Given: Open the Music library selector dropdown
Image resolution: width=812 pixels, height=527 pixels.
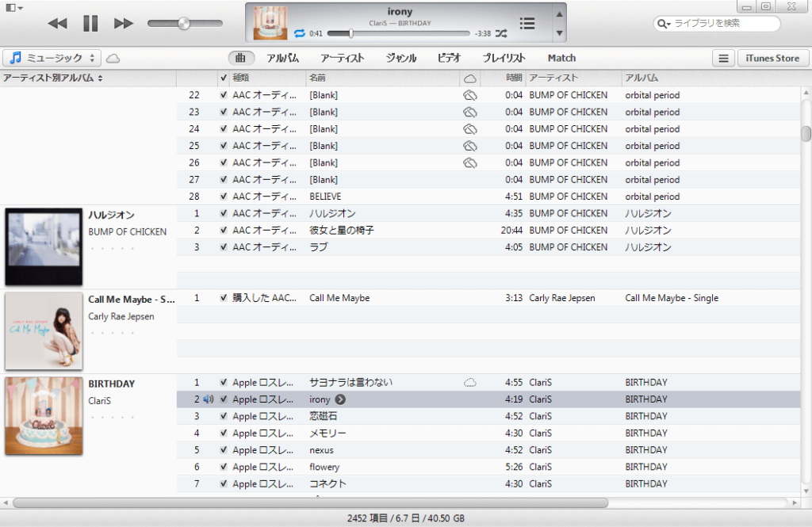Looking at the screenshot, I should [x=52, y=58].
